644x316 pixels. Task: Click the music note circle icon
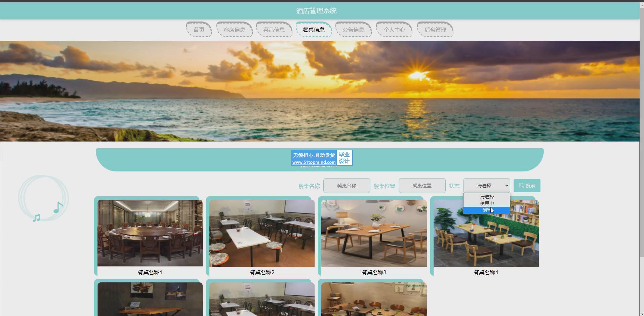(43, 198)
